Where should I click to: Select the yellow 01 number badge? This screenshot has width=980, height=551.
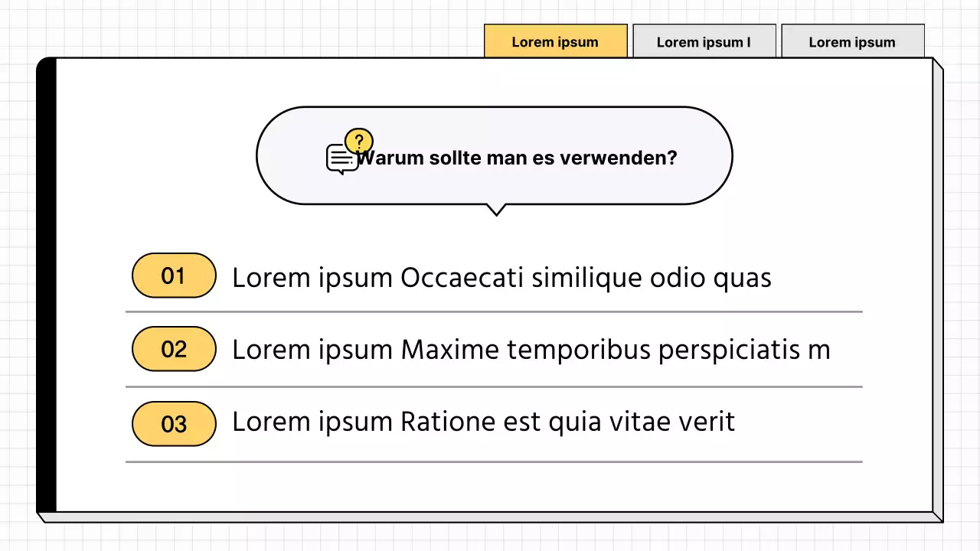tap(174, 275)
